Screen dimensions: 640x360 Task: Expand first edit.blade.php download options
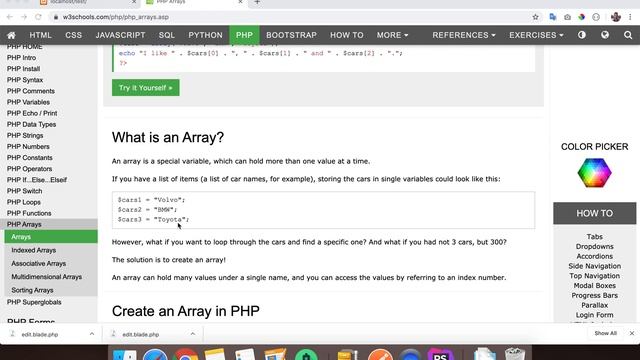(92, 334)
